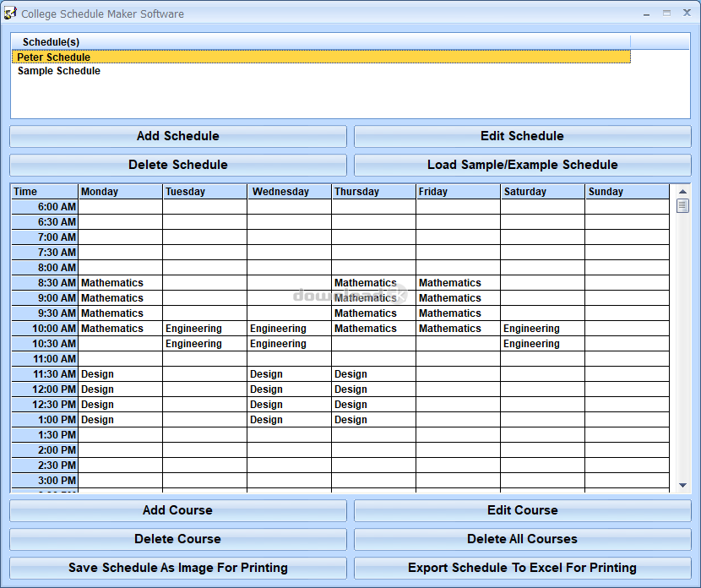The width and height of the screenshot is (701, 588).
Task: Select the Engineering cell for Saturday at 10:00 AM
Action: pos(543,328)
